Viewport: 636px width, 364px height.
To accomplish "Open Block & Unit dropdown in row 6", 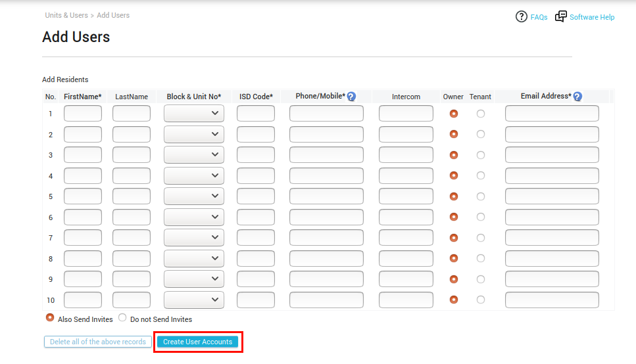I will coord(194,217).
